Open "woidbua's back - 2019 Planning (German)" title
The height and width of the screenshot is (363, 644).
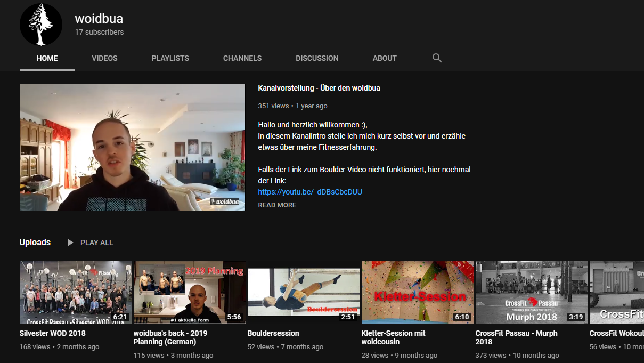point(170,337)
